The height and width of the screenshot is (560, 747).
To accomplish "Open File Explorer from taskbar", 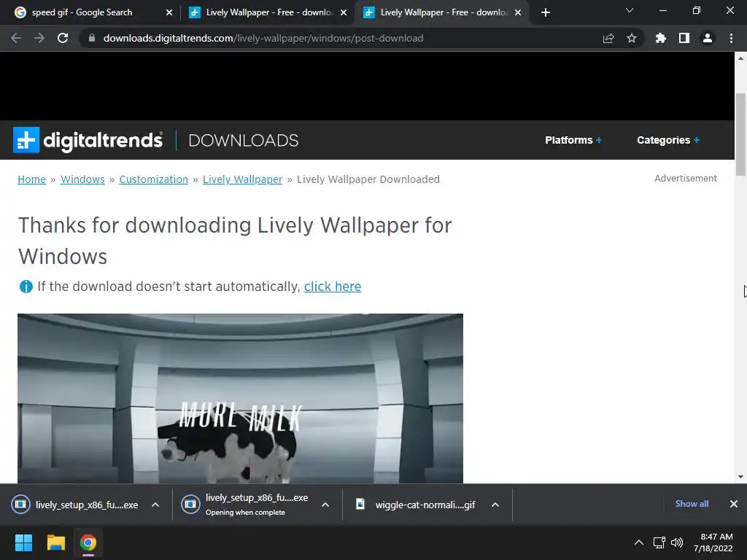I will pyautogui.click(x=55, y=542).
